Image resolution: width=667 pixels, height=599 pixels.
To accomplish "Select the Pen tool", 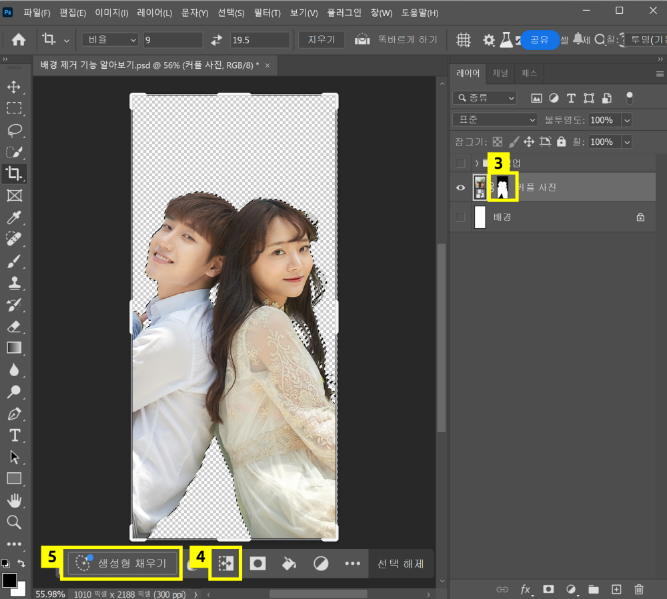I will tap(15, 413).
